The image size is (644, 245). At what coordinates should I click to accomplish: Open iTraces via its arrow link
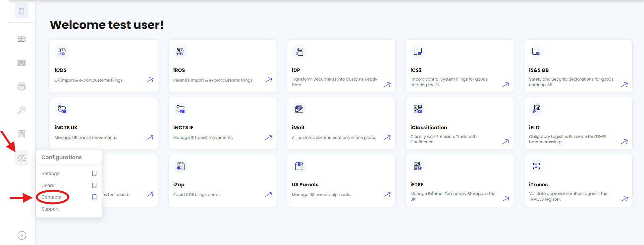(624, 199)
